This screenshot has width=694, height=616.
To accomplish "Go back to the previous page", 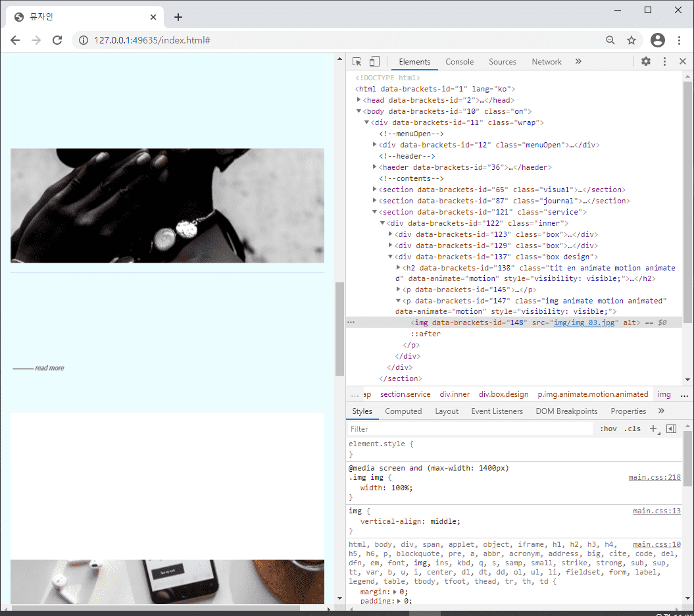I will point(15,40).
